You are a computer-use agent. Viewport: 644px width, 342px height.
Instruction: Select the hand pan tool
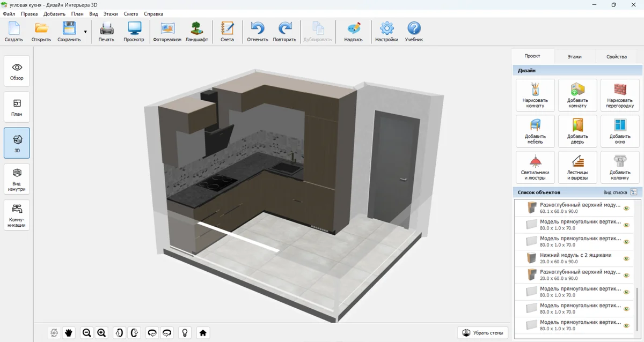69,333
